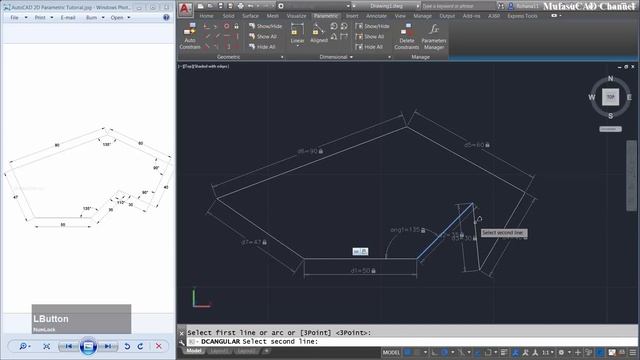Select the Linear dimensional constraint tool

297,33
